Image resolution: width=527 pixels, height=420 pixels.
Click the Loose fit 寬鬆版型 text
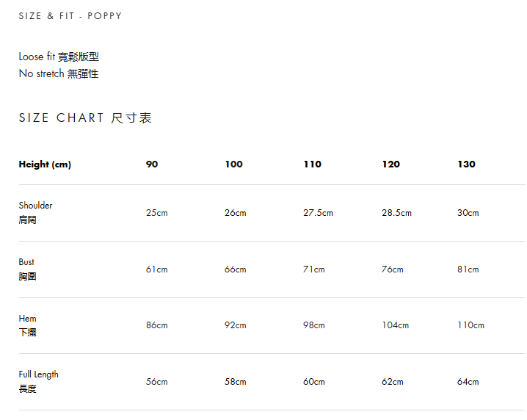(59, 57)
